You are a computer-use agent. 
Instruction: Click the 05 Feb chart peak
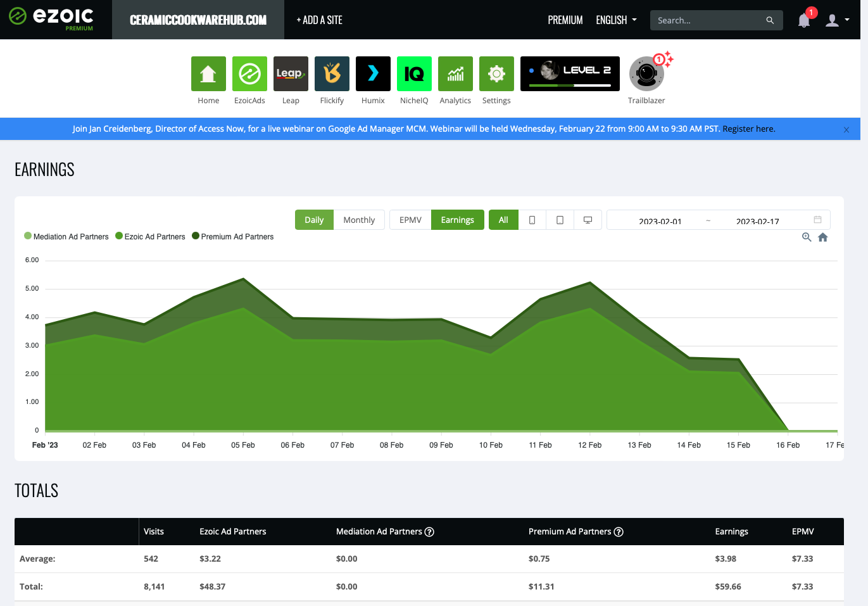click(243, 279)
